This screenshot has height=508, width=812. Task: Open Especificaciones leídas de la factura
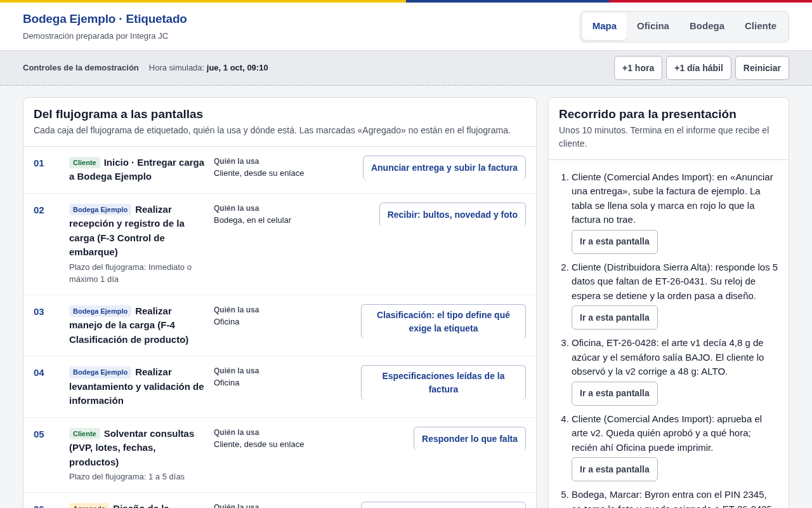[443, 383]
